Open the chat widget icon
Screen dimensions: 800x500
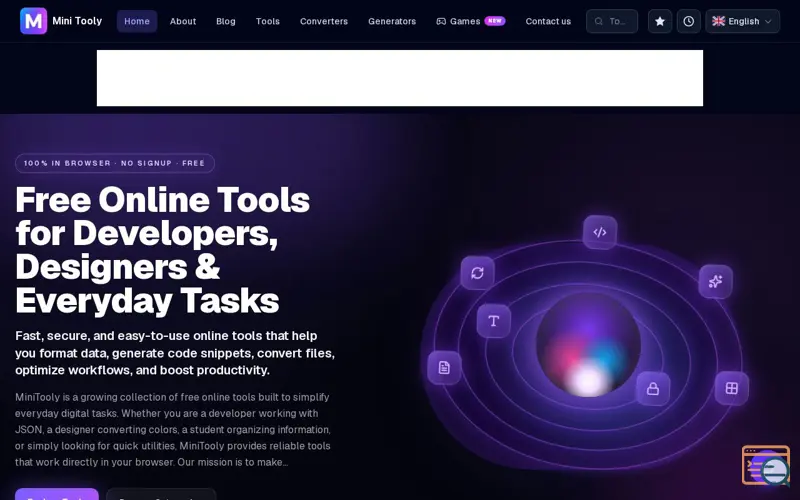coord(766,465)
